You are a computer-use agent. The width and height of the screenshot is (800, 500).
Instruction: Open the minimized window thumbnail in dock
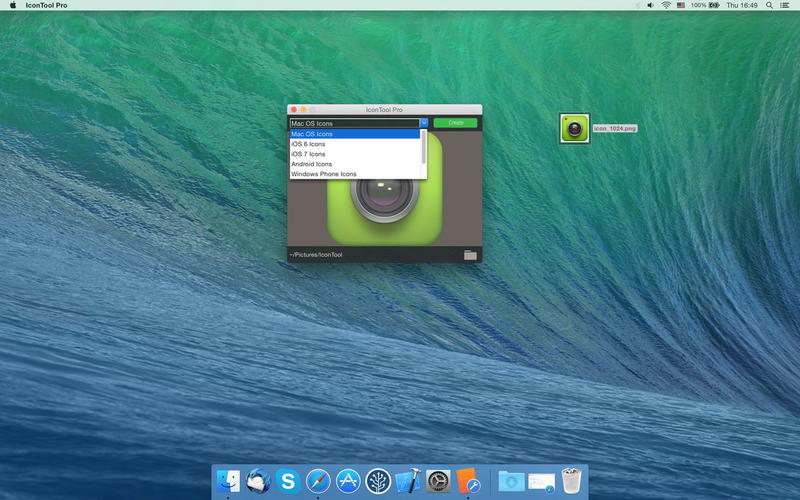click(541, 482)
